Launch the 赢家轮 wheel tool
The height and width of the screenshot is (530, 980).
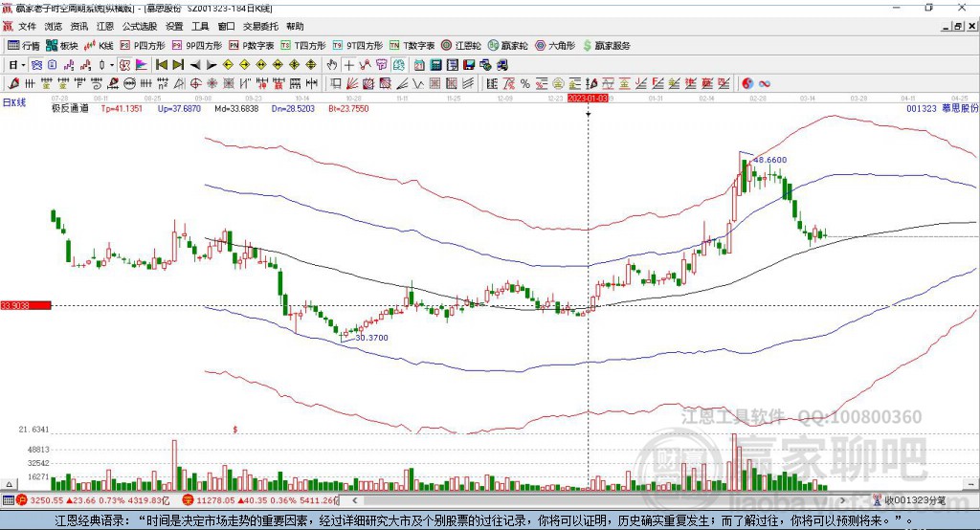(508, 46)
